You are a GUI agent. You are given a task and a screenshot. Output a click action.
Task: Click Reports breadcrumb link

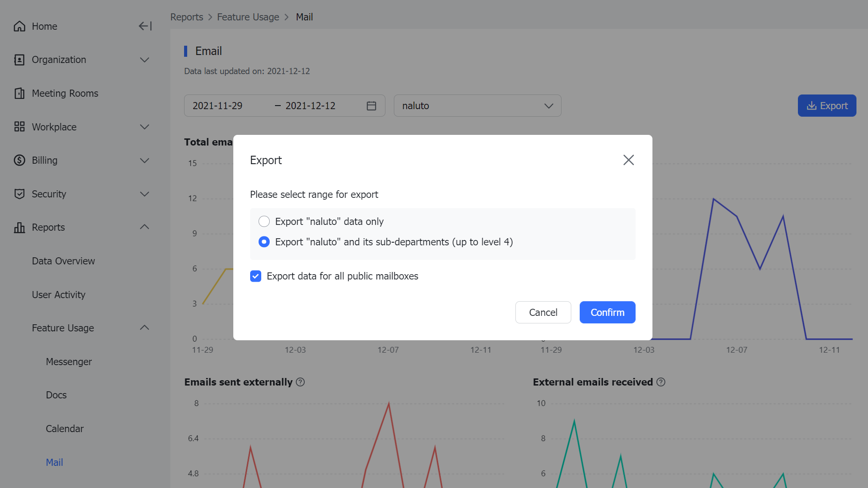[x=187, y=17]
